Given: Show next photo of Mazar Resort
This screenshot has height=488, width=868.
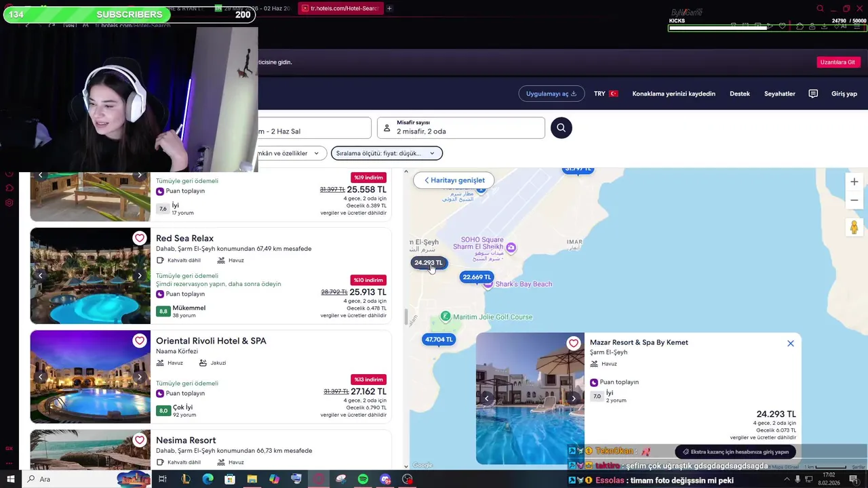Looking at the screenshot, I should (574, 399).
